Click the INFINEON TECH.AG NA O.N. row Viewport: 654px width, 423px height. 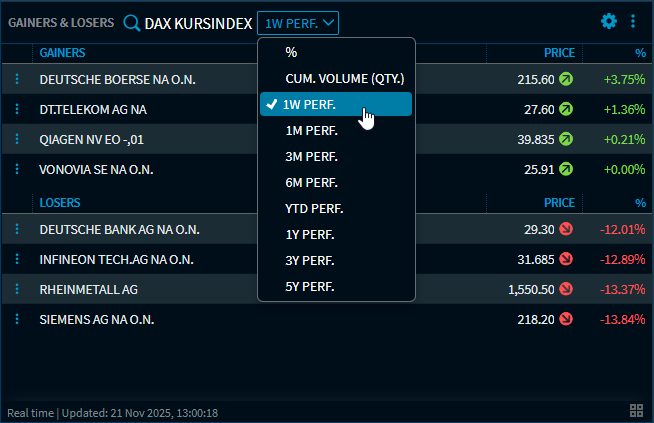(116, 259)
